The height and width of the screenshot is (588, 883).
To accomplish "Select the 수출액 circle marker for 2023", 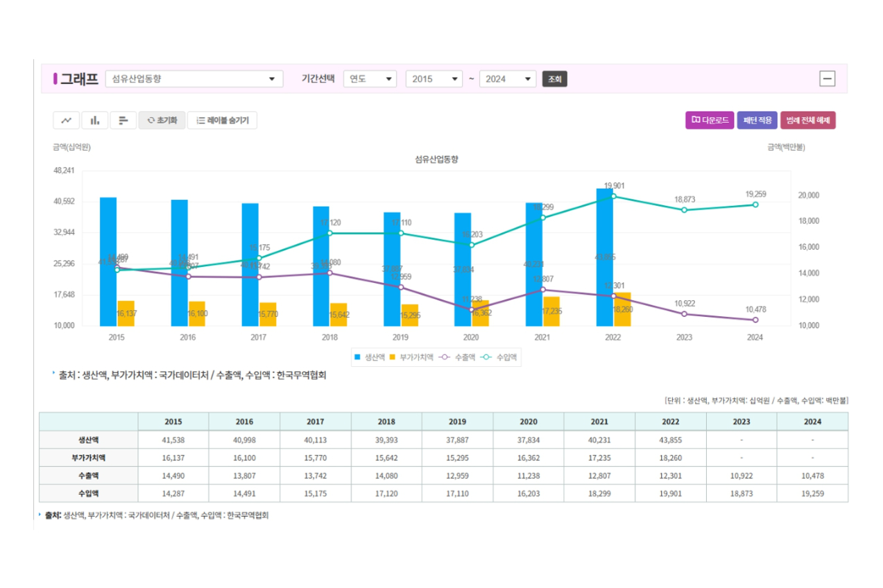I will (x=684, y=314).
